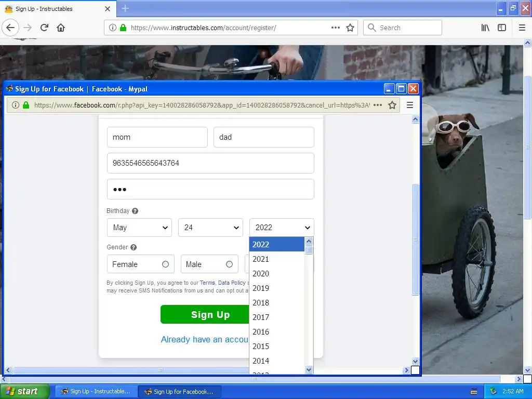This screenshot has width=532, height=399.
Task: Click the year list scroll down arrow
Action: click(309, 369)
